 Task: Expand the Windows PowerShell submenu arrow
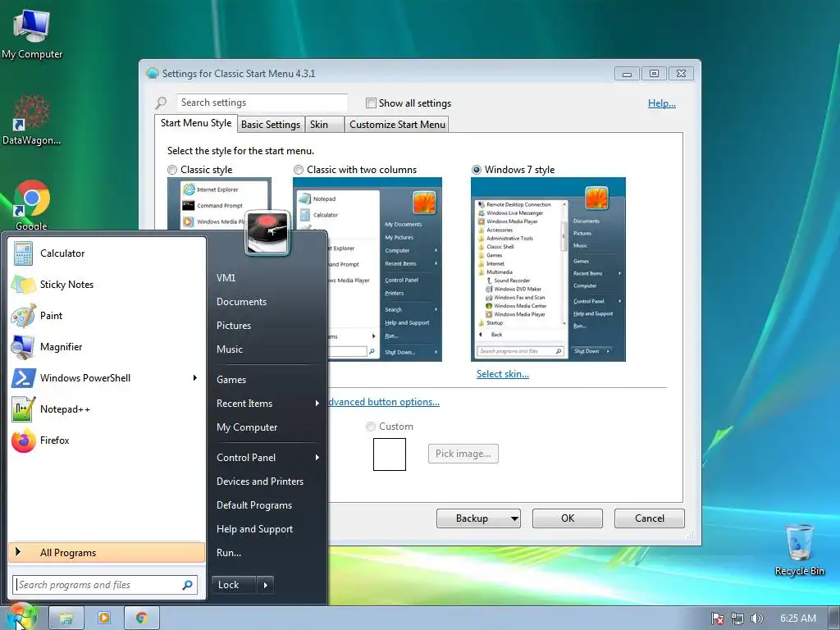pos(195,377)
